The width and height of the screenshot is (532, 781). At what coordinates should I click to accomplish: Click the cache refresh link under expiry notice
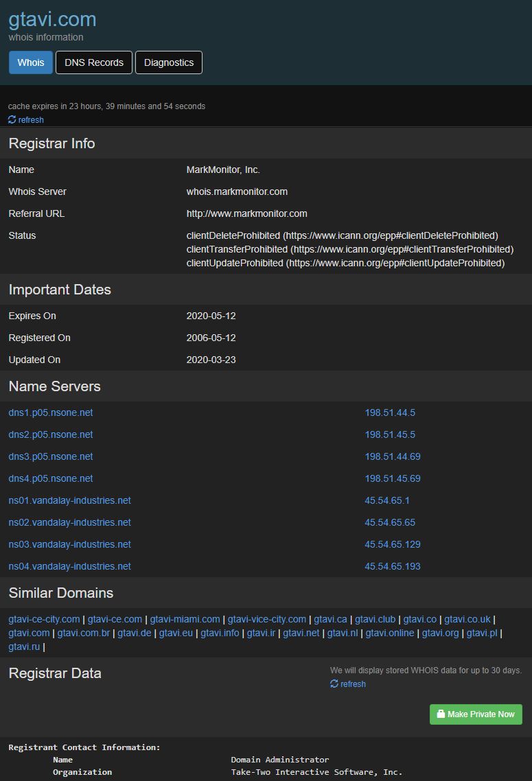click(x=26, y=120)
